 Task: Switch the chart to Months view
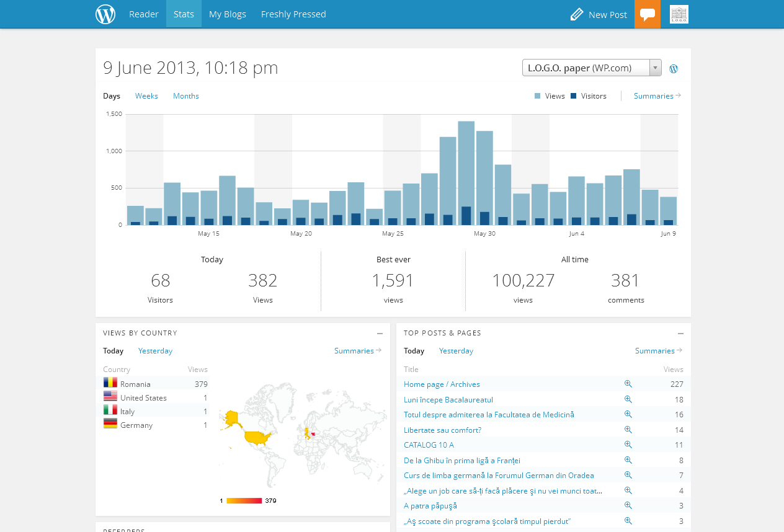click(186, 96)
